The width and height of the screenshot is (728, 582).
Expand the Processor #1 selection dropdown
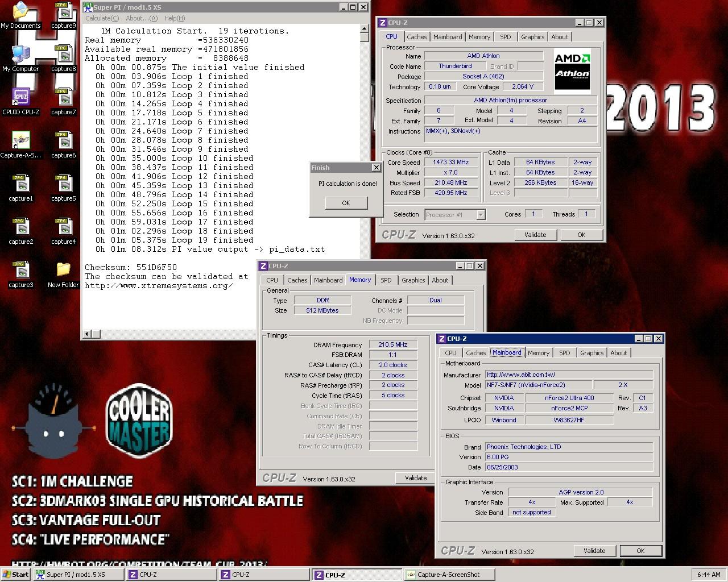(x=481, y=215)
